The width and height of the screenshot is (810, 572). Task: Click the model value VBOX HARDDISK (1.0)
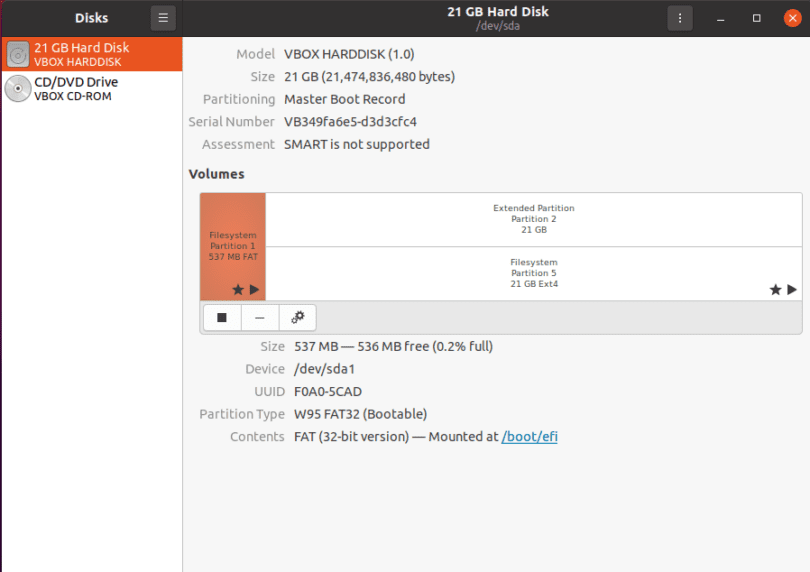349,54
